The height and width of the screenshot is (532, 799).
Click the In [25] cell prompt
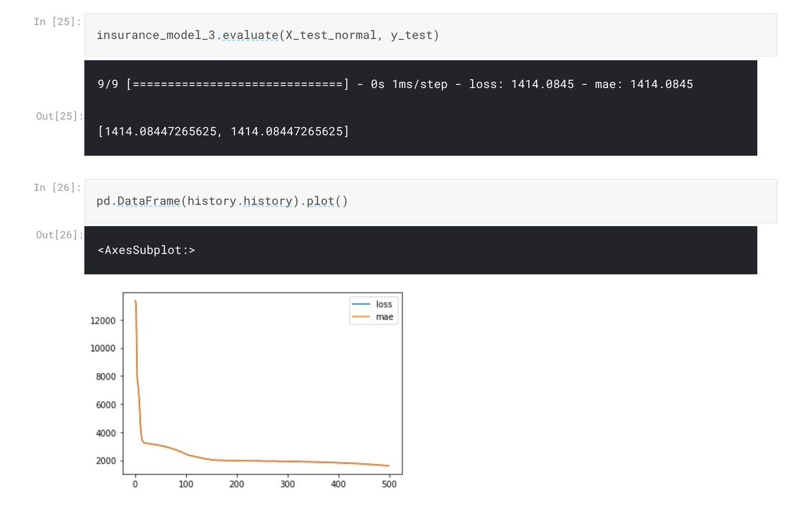click(x=58, y=21)
